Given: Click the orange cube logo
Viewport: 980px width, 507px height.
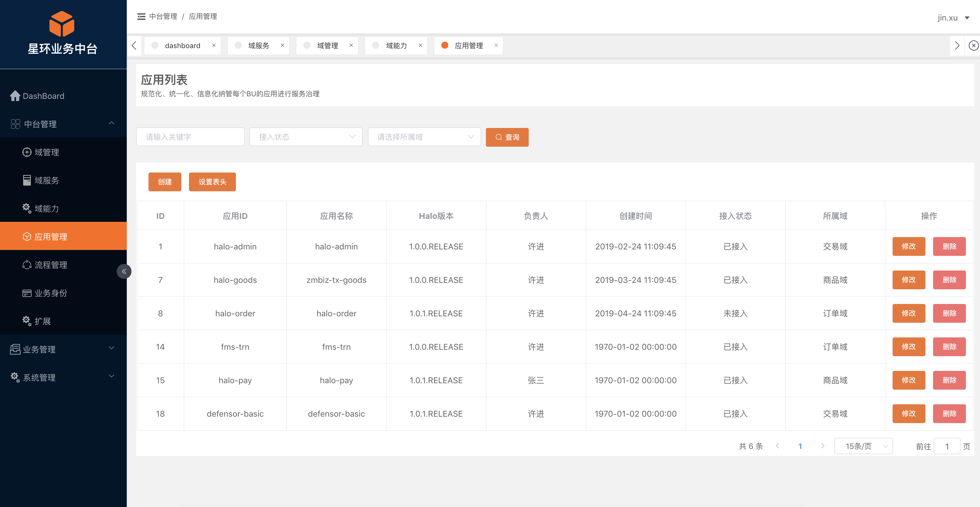Looking at the screenshot, I should [62, 24].
